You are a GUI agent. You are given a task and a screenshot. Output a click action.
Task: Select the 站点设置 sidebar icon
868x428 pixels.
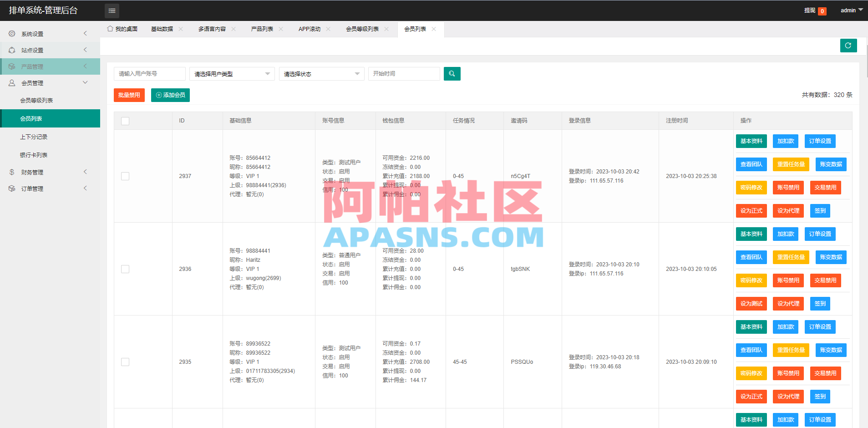point(11,50)
